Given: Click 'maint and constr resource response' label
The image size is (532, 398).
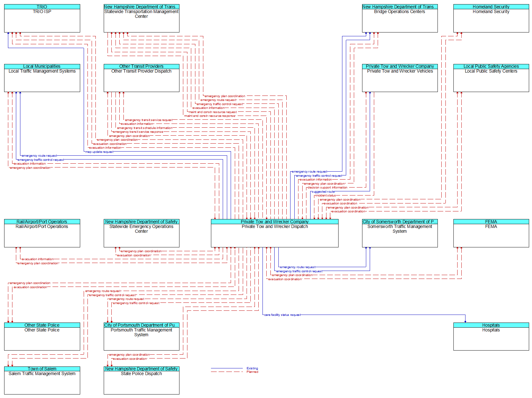Looking at the screenshot, I should (210, 116).
